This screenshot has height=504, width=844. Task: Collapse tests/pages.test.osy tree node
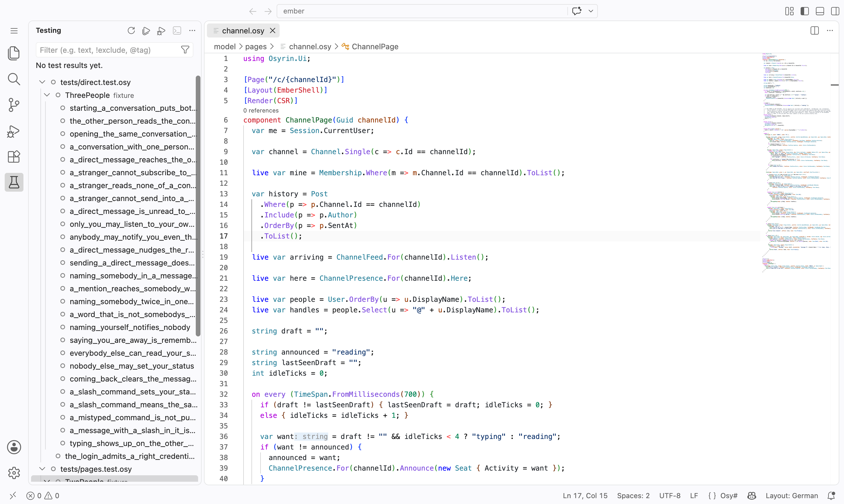click(42, 469)
